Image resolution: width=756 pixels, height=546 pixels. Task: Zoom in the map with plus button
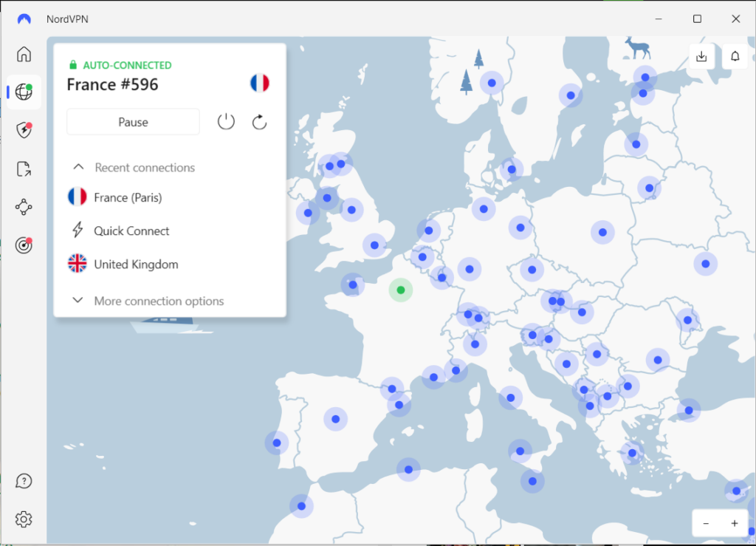pyautogui.click(x=735, y=523)
